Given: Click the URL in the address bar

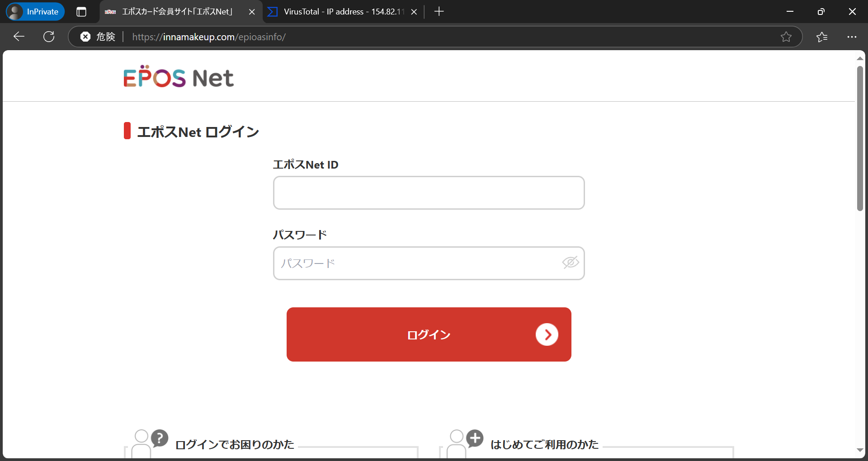Looking at the screenshot, I should coord(209,37).
